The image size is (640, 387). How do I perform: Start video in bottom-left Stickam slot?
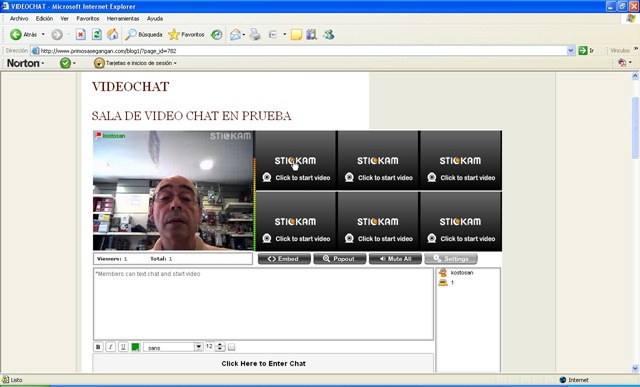tap(296, 221)
